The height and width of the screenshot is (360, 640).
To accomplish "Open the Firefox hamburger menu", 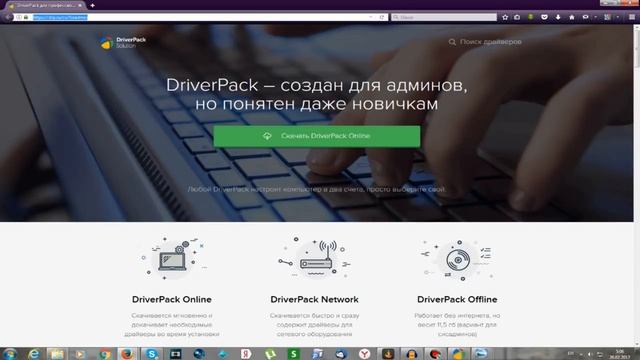I will tap(632, 17).
